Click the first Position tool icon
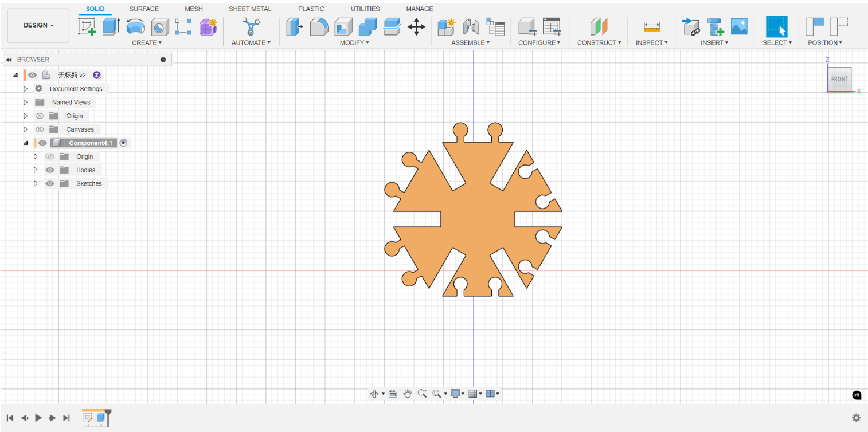 pyautogui.click(x=815, y=26)
